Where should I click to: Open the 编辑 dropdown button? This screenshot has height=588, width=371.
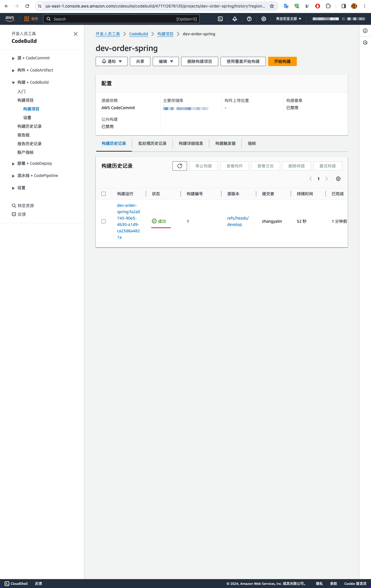[166, 61]
